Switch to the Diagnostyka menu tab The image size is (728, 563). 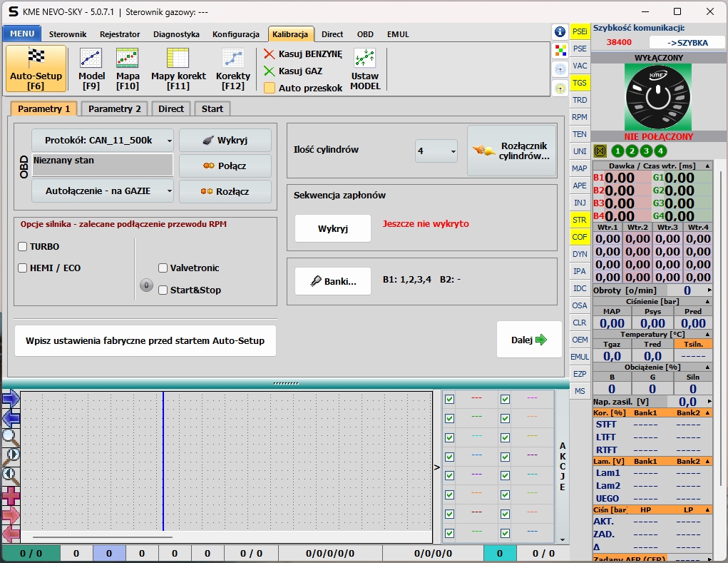click(176, 34)
